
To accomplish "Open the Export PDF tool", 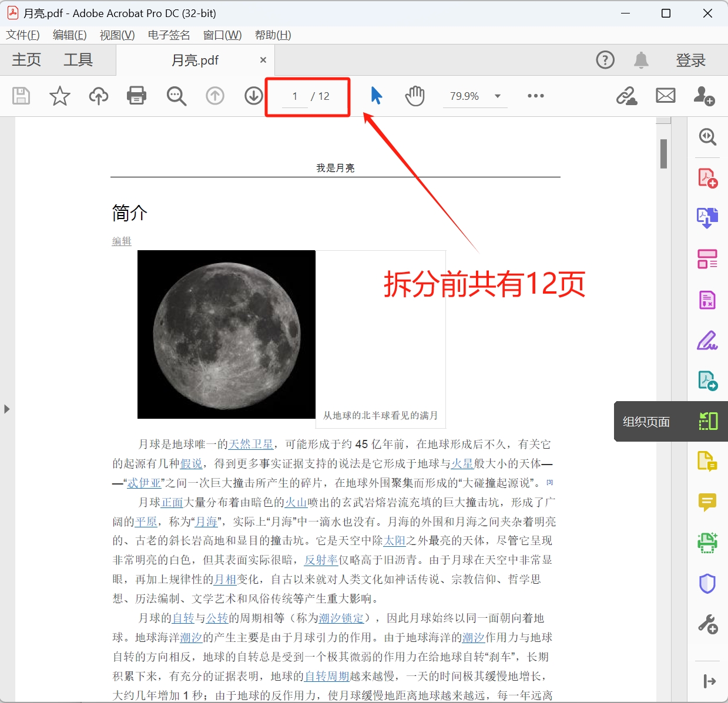I will pyautogui.click(x=707, y=217).
